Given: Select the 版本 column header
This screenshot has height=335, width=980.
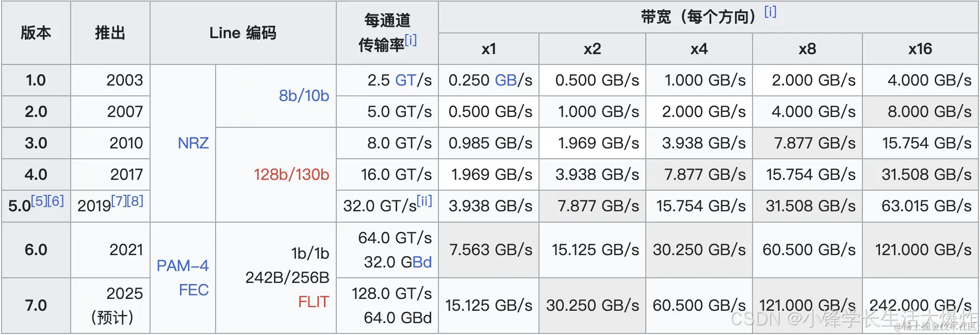Looking at the screenshot, I should point(36,33).
